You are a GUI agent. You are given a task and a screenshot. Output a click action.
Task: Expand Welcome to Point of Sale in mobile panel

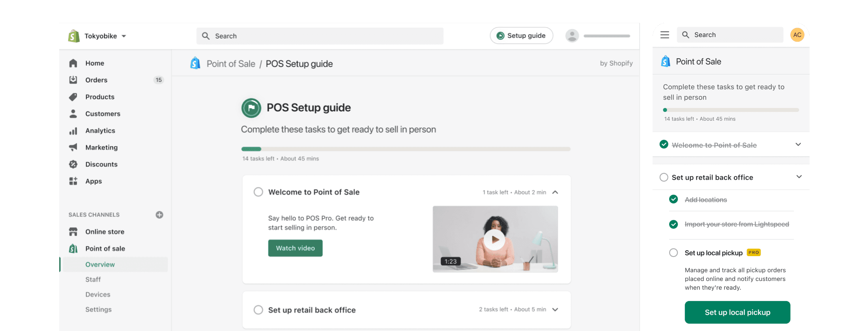tap(798, 145)
